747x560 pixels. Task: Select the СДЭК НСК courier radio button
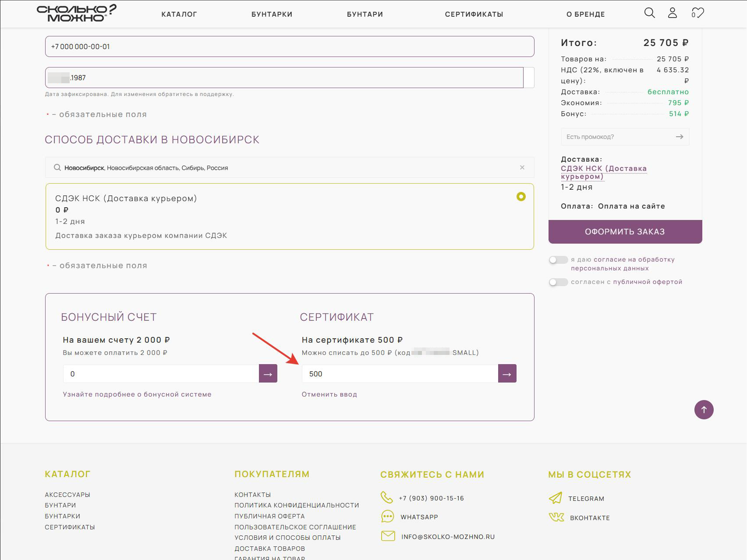tap(521, 197)
